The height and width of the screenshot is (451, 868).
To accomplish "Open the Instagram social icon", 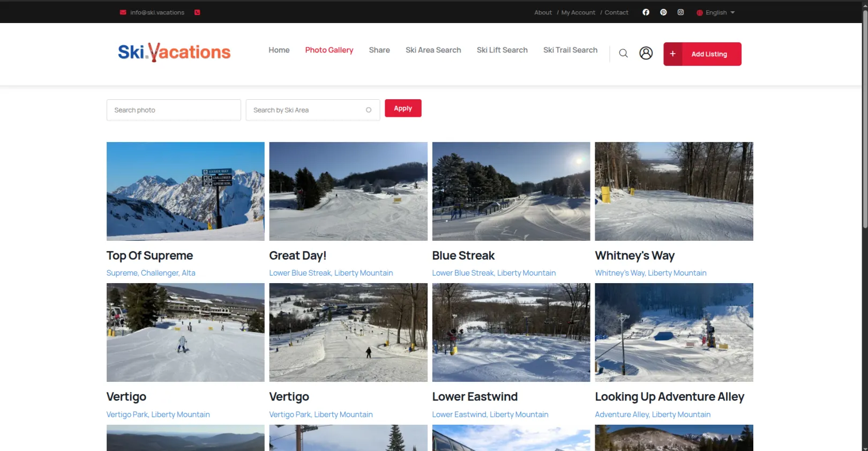I will [x=680, y=12].
